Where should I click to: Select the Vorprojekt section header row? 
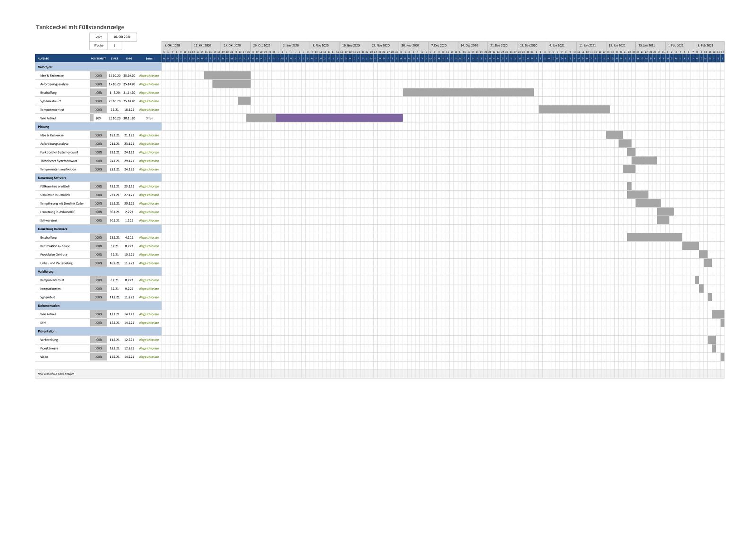(98, 67)
